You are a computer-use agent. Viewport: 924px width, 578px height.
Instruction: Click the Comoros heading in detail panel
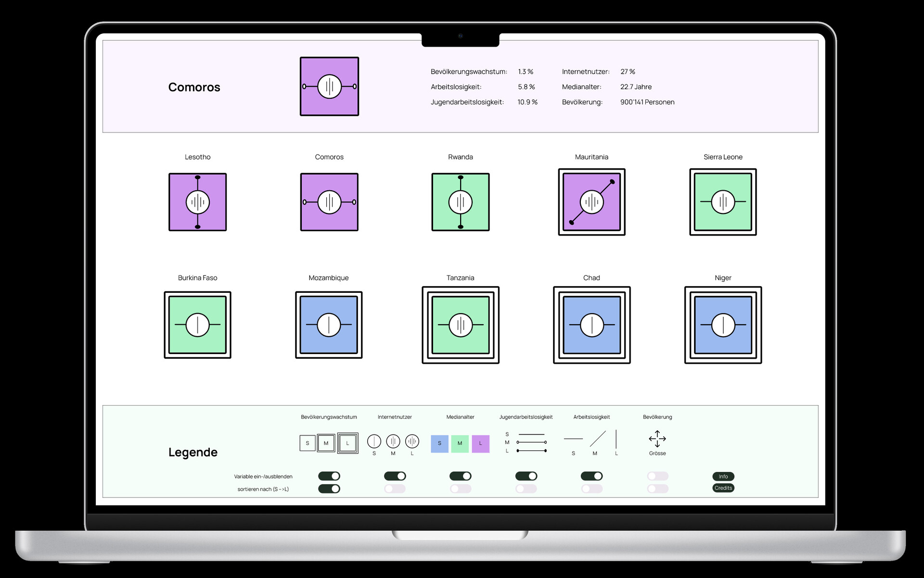coord(194,87)
